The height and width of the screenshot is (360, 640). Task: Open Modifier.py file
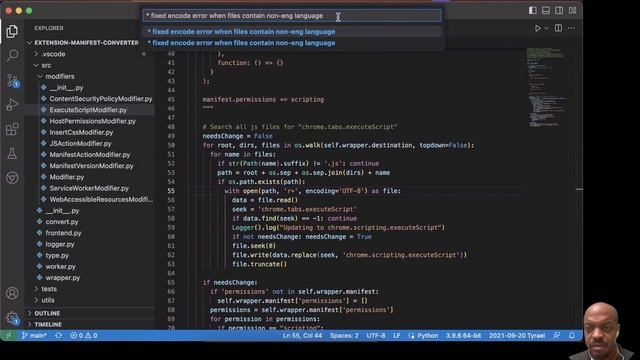[67, 177]
